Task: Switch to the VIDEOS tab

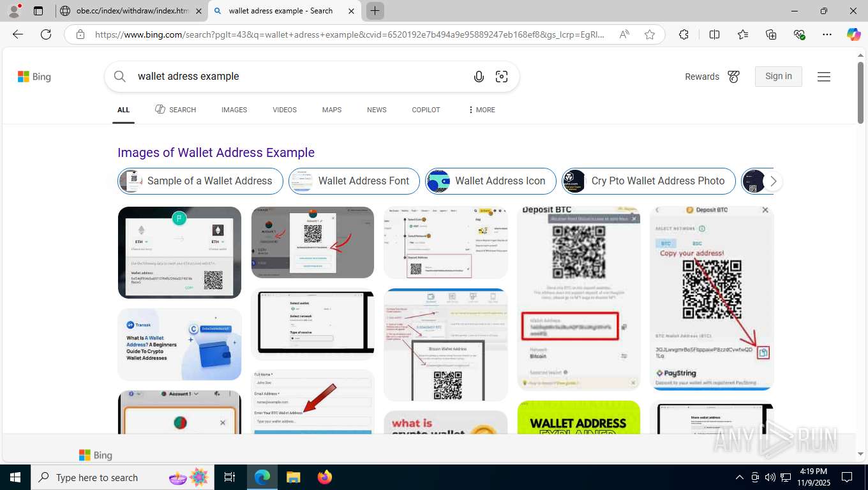Action: (285, 110)
